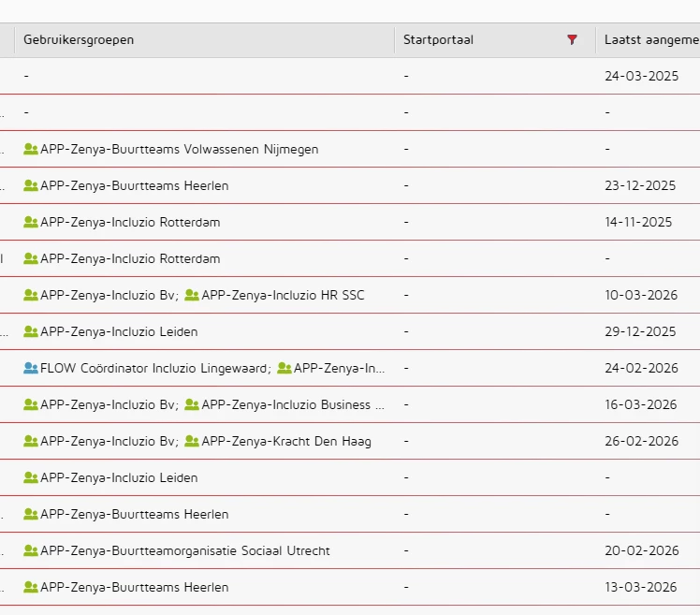Click date 13-03-2026

[641, 587]
